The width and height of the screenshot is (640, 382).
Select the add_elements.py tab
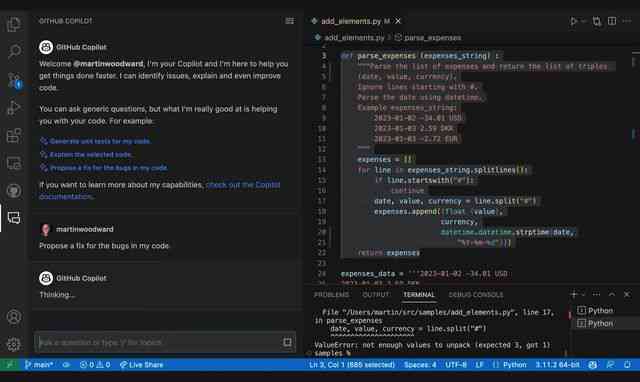pyautogui.click(x=351, y=21)
